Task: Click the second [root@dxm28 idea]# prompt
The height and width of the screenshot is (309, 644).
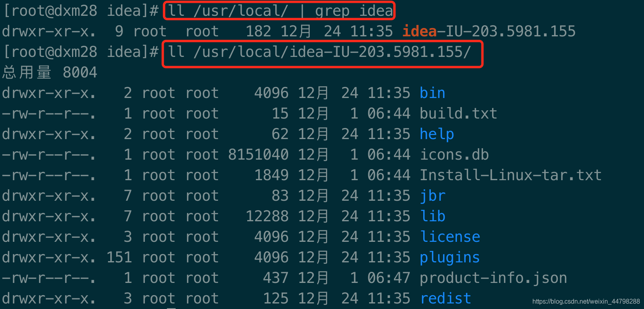Action: pos(80,52)
